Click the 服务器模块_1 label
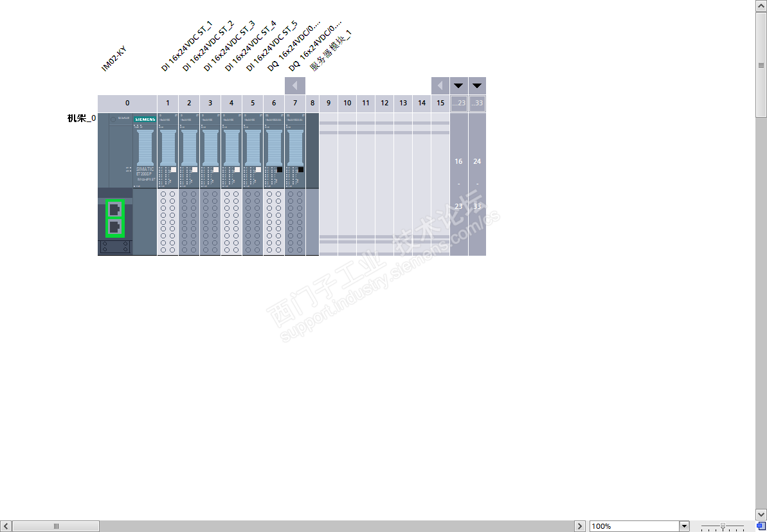Screen dimensions: 767x532 point(331,51)
